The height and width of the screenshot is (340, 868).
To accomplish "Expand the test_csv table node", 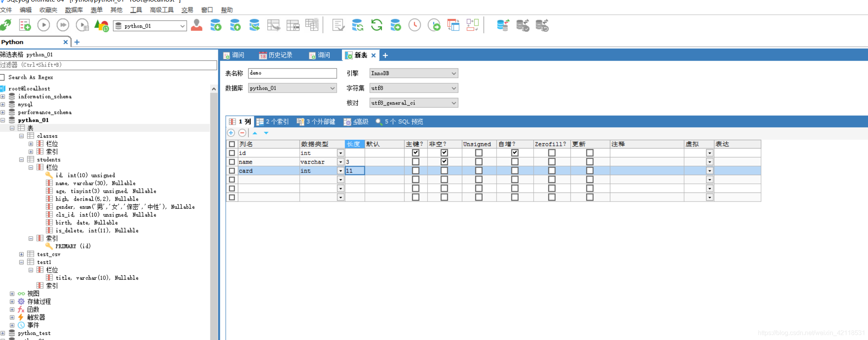I will coord(21,254).
